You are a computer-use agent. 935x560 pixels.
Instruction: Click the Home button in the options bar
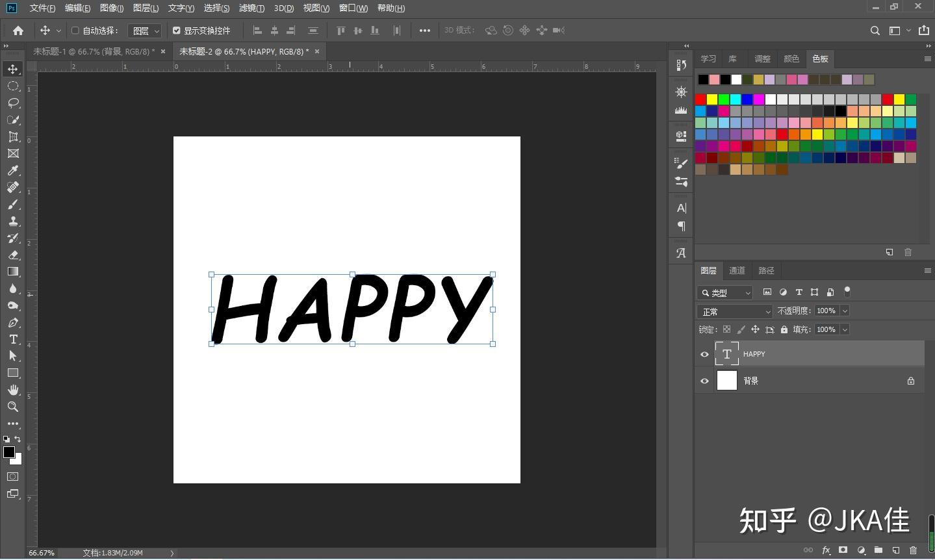pyautogui.click(x=18, y=30)
